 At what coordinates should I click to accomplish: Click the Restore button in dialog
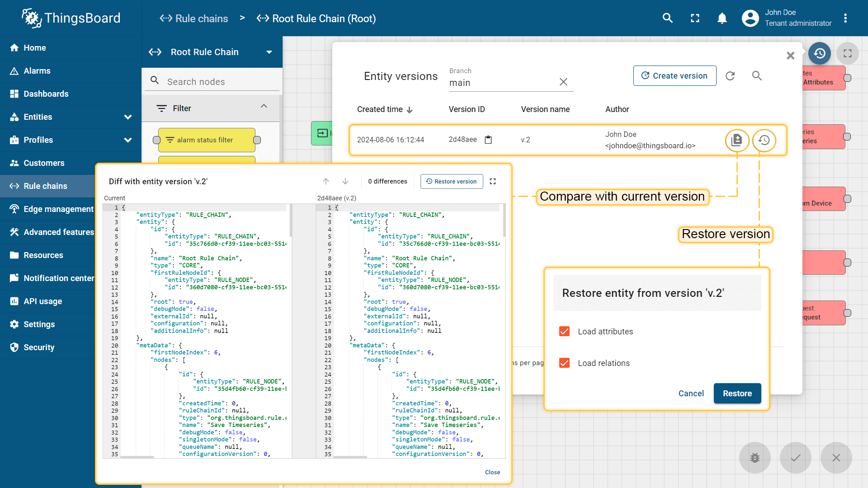pos(737,394)
